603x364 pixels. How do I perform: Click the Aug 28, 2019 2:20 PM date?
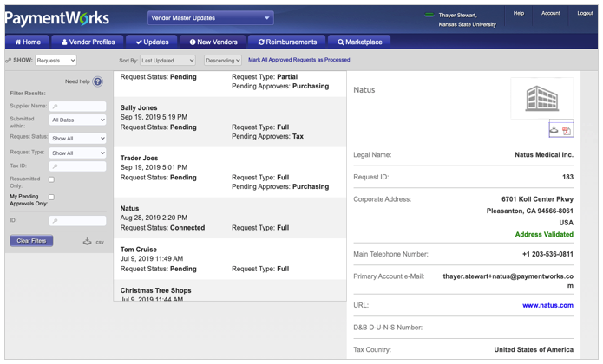(x=154, y=218)
